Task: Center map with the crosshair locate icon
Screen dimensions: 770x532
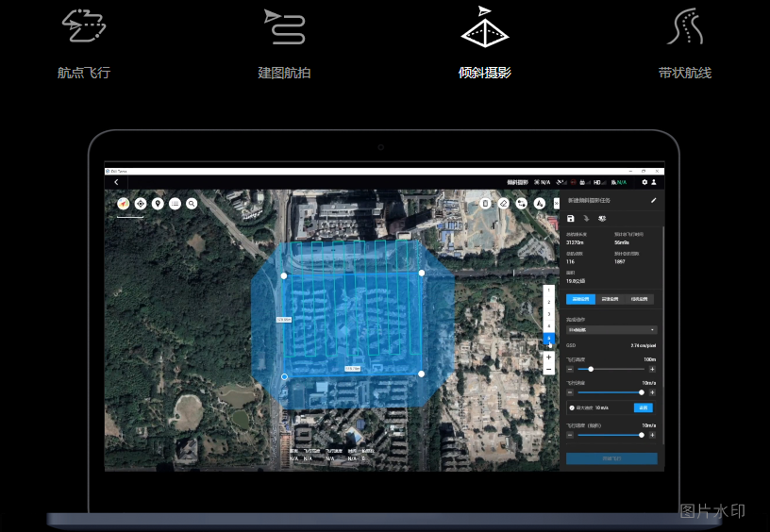Action: click(141, 203)
